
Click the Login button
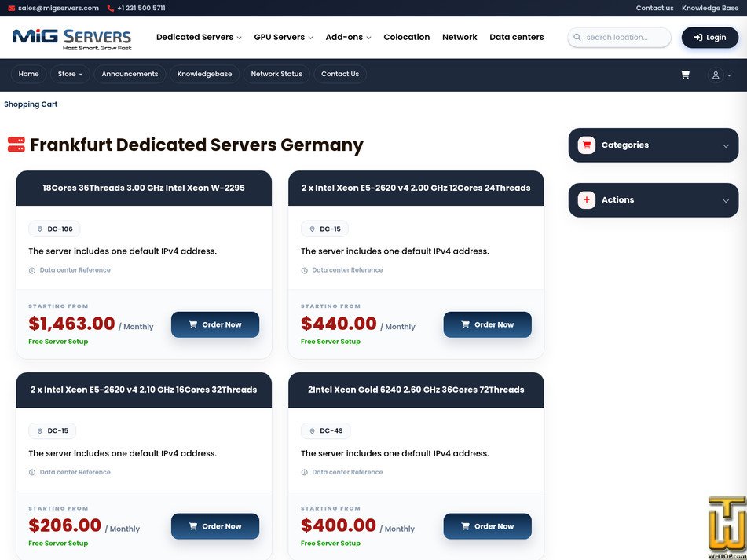tap(710, 38)
